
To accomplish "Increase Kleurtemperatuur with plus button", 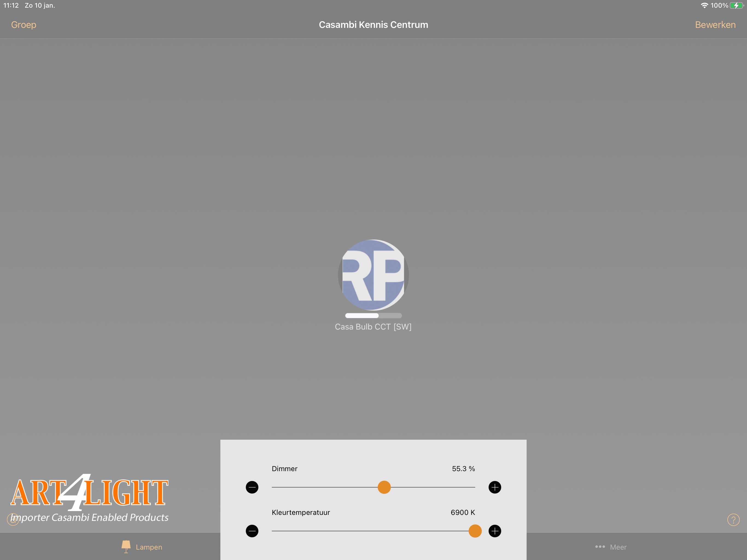I will [x=495, y=531].
